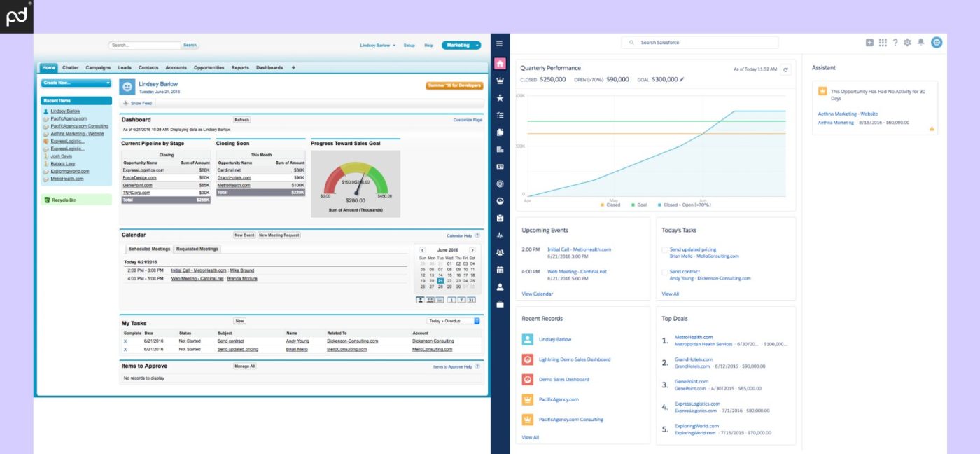Edit the $300,000 goal with pencil icon
Screen dimensions: 980x454
[682, 80]
